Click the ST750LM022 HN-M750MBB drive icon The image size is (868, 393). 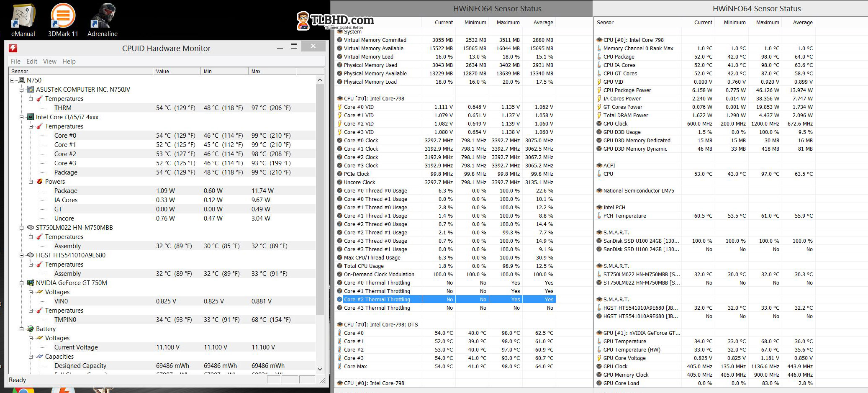coord(31,228)
